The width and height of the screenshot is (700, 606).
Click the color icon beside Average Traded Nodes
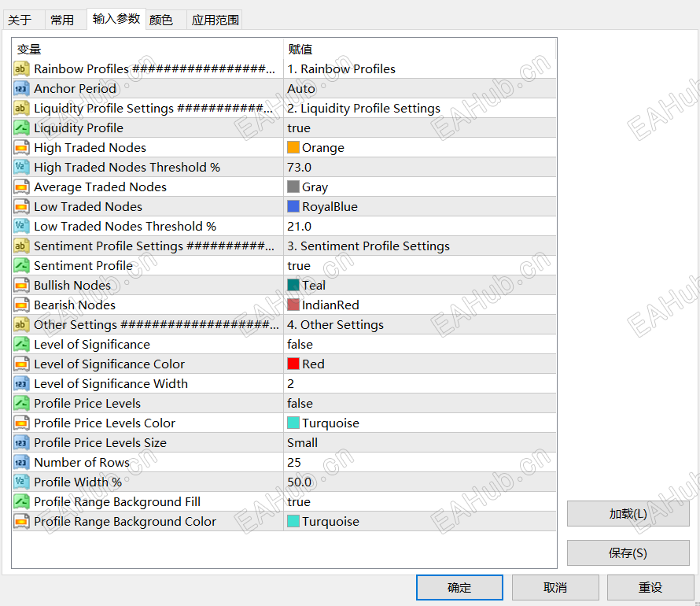pos(21,187)
